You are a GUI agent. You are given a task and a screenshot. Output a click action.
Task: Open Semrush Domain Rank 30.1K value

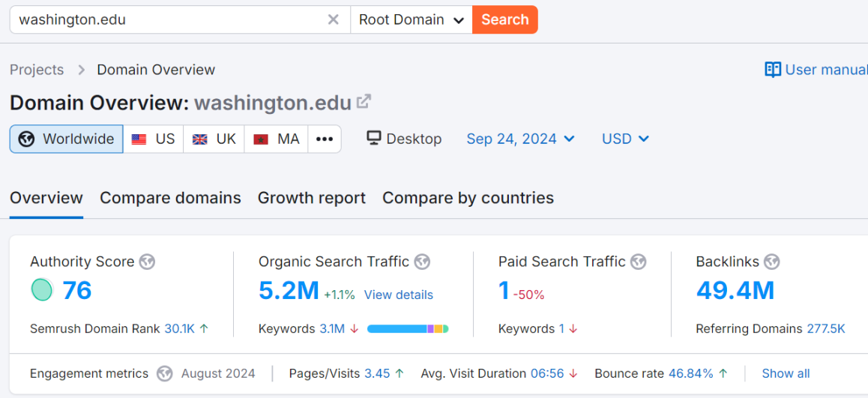coord(179,329)
